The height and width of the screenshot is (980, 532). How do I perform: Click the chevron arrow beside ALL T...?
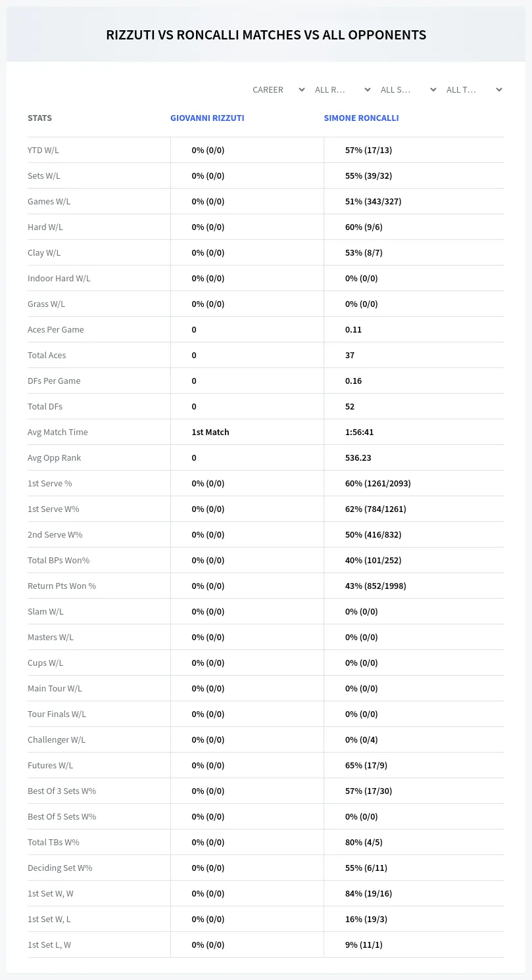coord(499,89)
